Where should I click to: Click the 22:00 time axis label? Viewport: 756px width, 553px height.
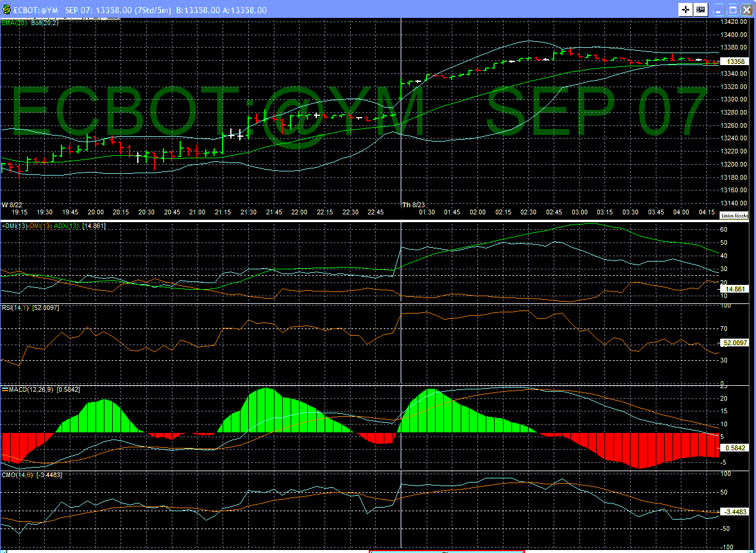299,212
